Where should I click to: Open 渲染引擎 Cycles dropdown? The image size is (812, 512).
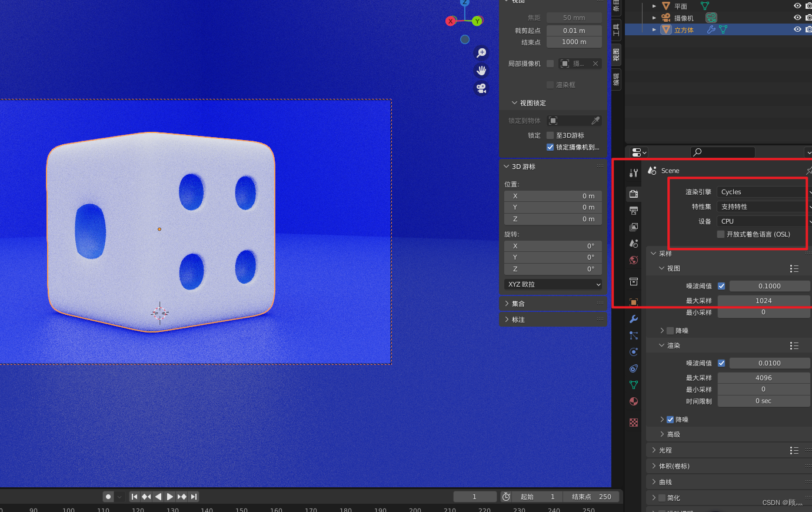(764, 192)
